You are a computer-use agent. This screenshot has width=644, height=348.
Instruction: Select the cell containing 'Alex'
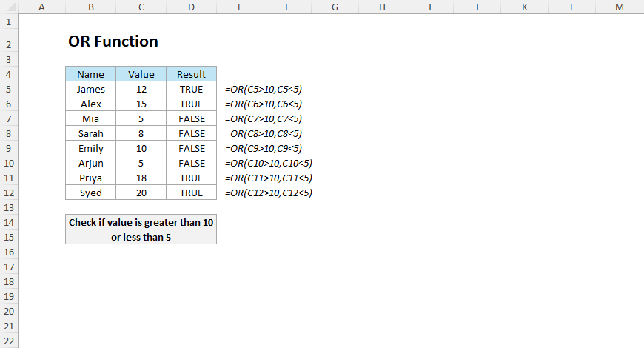91,104
